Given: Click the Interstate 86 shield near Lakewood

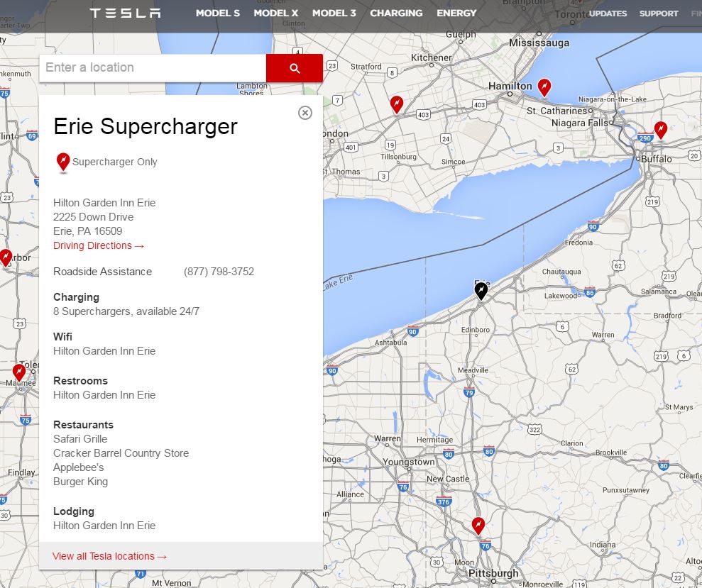Looking at the screenshot, I should [x=590, y=292].
